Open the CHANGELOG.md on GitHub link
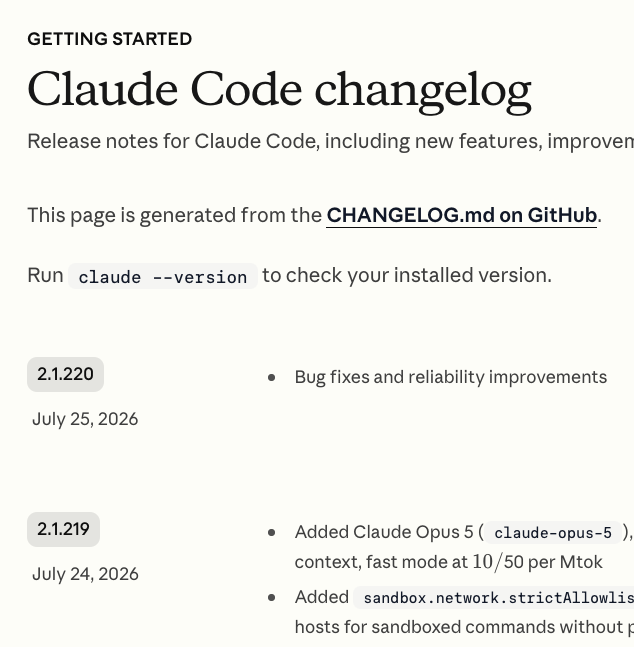This screenshot has width=634, height=647. 461,215
